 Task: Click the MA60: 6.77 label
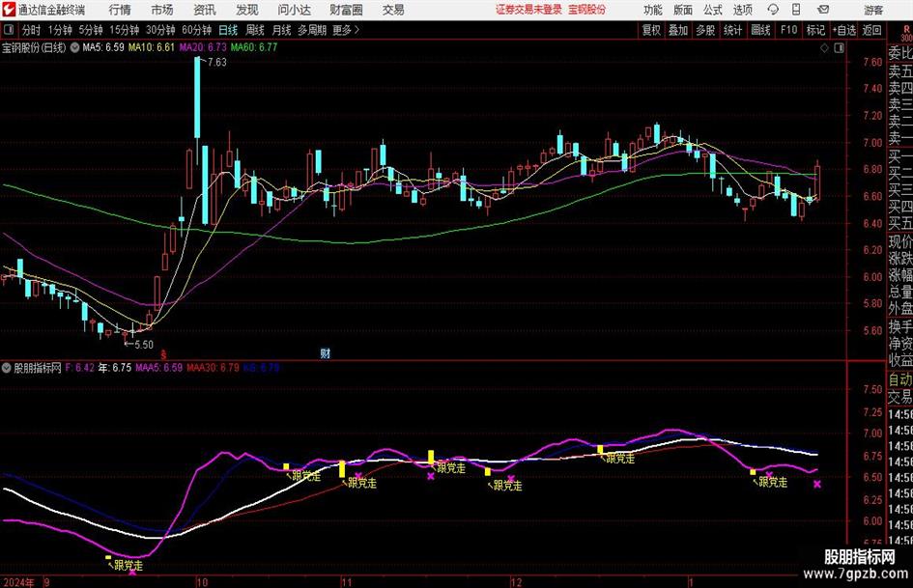point(254,47)
